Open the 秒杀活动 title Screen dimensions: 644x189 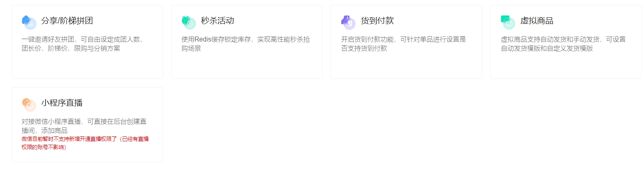(218, 21)
